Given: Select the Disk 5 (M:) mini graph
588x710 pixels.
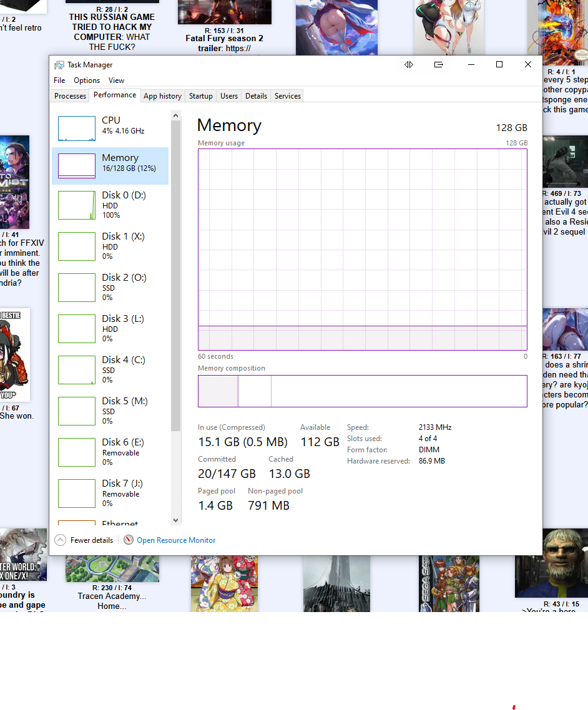Looking at the screenshot, I should coord(77,411).
